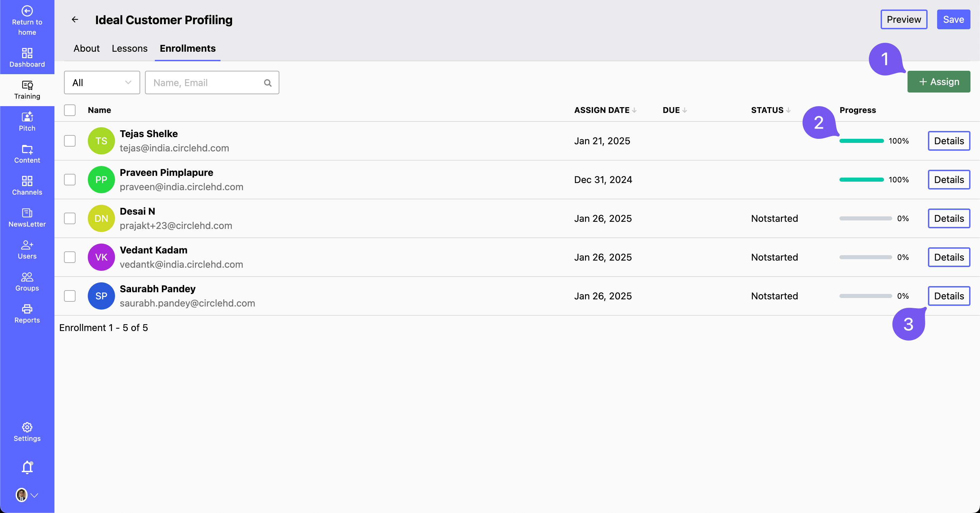The width and height of the screenshot is (980, 513).
Task: Open the NewsLetter sidebar item
Action: point(27,217)
